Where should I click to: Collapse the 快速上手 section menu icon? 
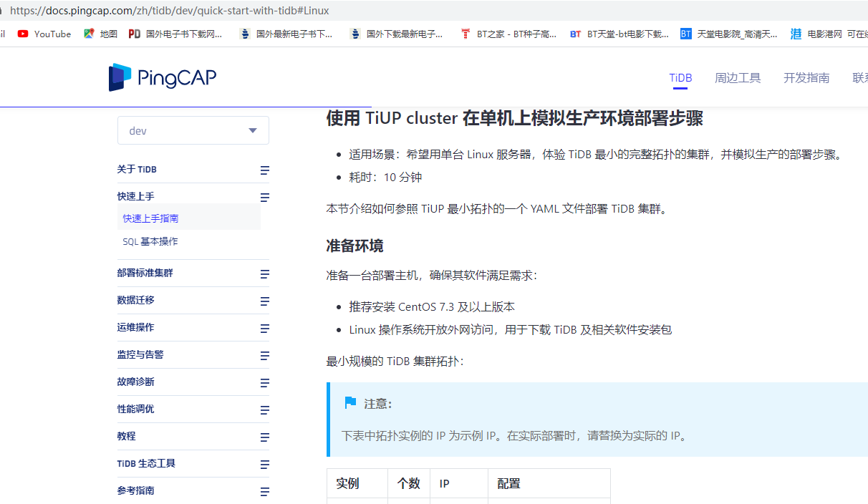(265, 197)
